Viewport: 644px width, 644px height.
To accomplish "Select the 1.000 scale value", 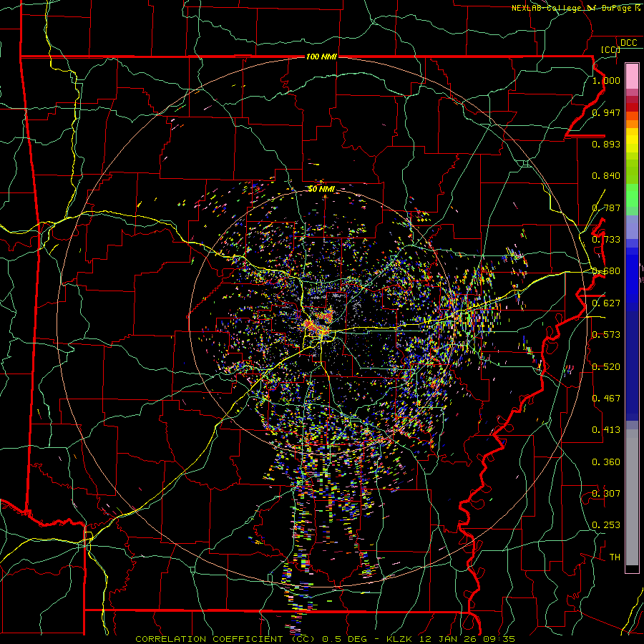I will click(x=606, y=80).
